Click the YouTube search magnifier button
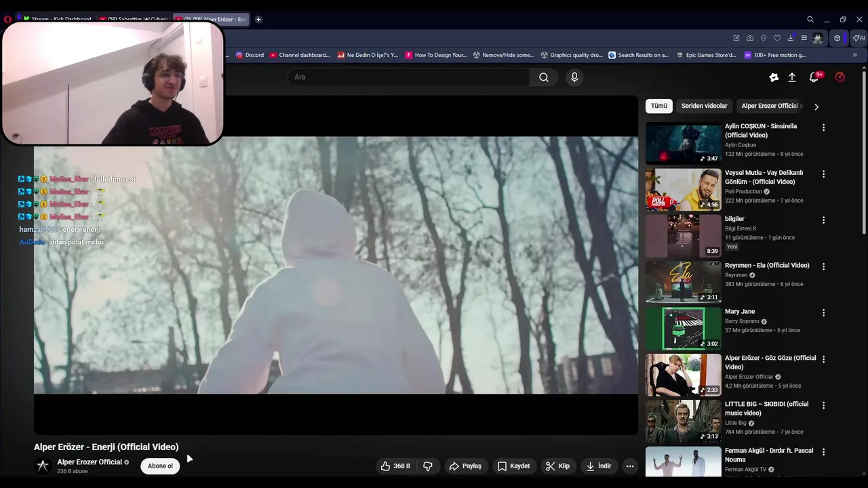 (544, 77)
